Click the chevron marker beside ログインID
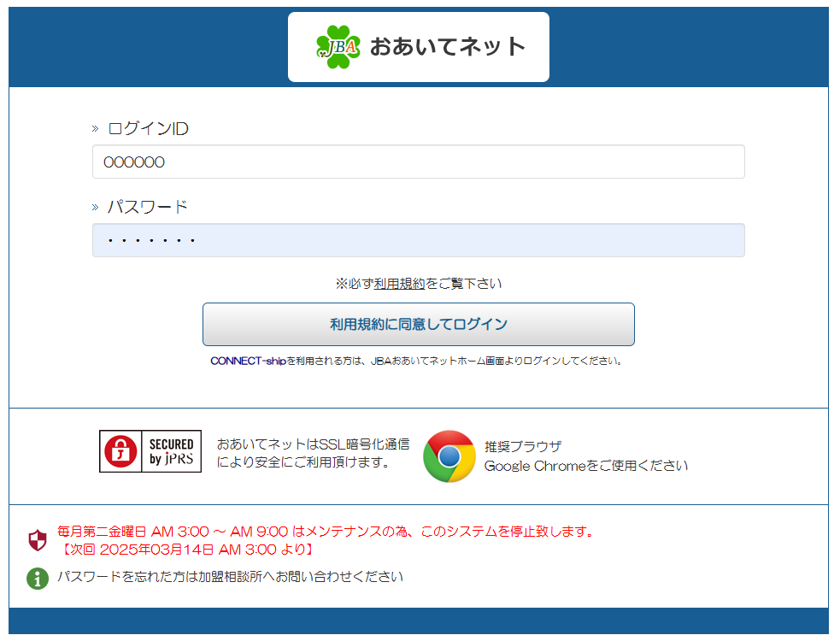 (96, 129)
